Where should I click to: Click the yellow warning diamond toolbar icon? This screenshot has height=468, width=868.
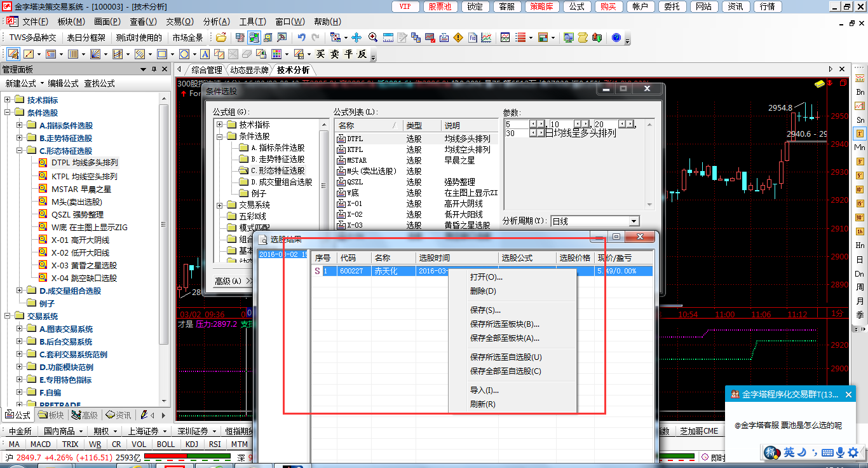458,38
